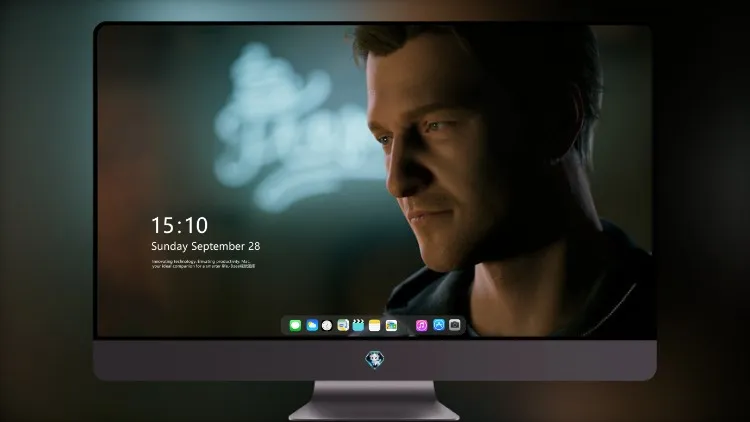Open the green Messages app in the dock
This screenshot has height=422, width=750.
click(295, 326)
